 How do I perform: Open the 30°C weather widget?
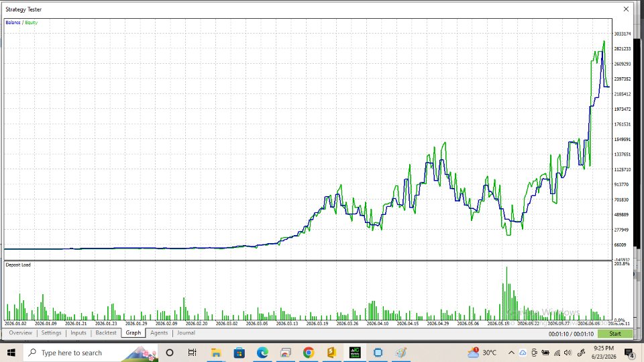482,353
